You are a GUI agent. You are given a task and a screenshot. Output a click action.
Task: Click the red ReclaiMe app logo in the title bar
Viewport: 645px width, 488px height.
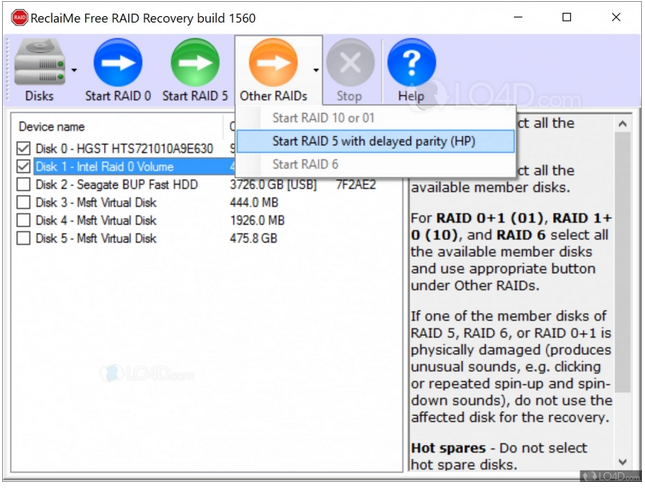click(19, 18)
